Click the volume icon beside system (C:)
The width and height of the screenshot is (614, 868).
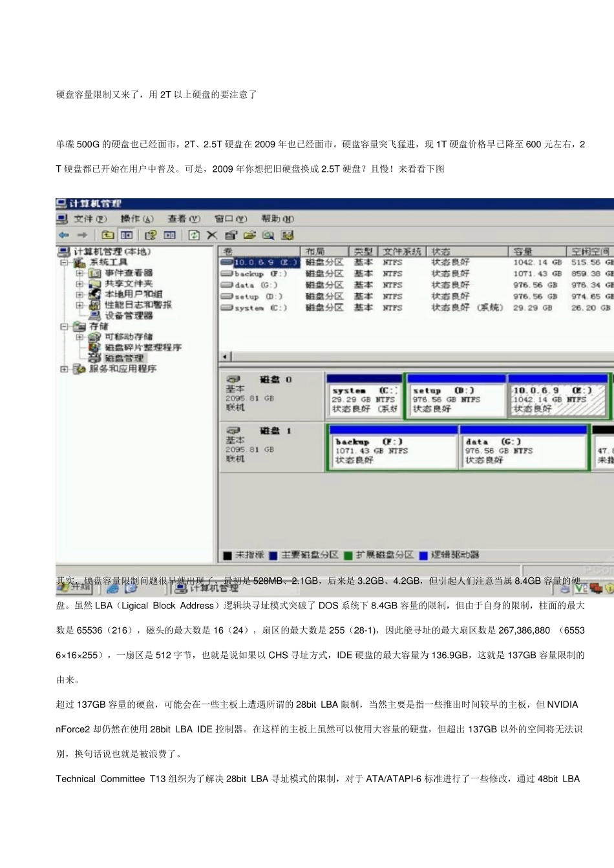pos(227,307)
